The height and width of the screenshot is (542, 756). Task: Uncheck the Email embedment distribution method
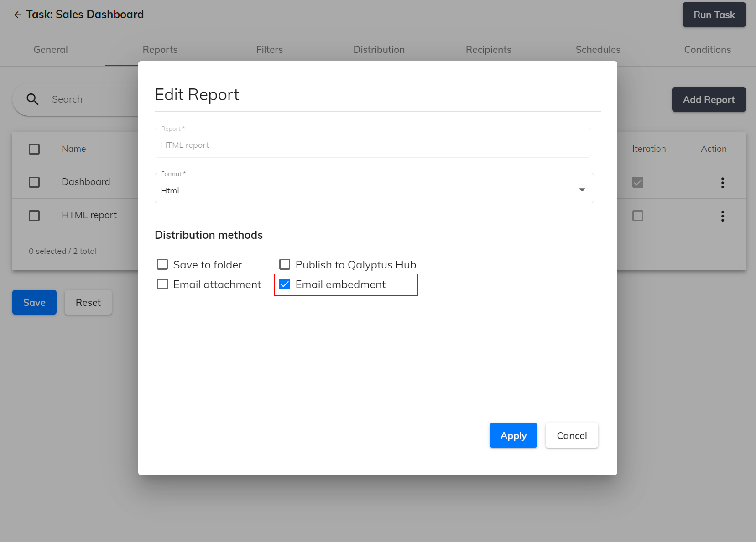point(285,284)
